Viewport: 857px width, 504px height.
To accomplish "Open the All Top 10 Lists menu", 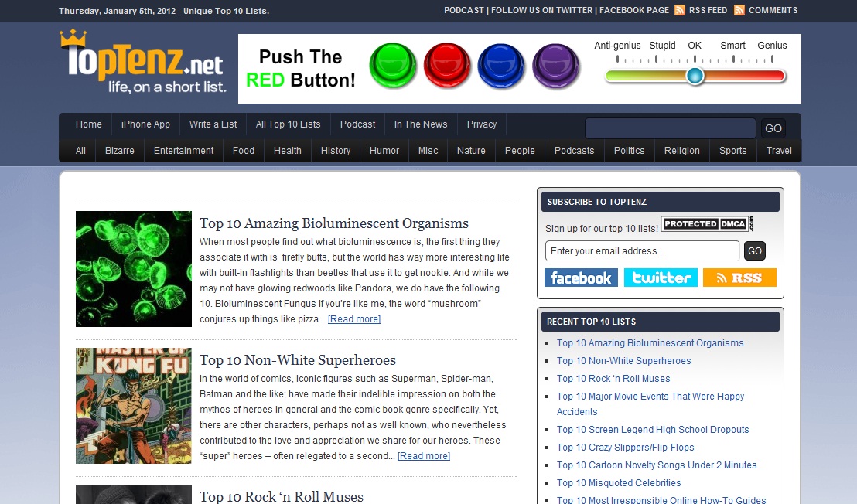I will pyautogui.click(x=288, y=124).
